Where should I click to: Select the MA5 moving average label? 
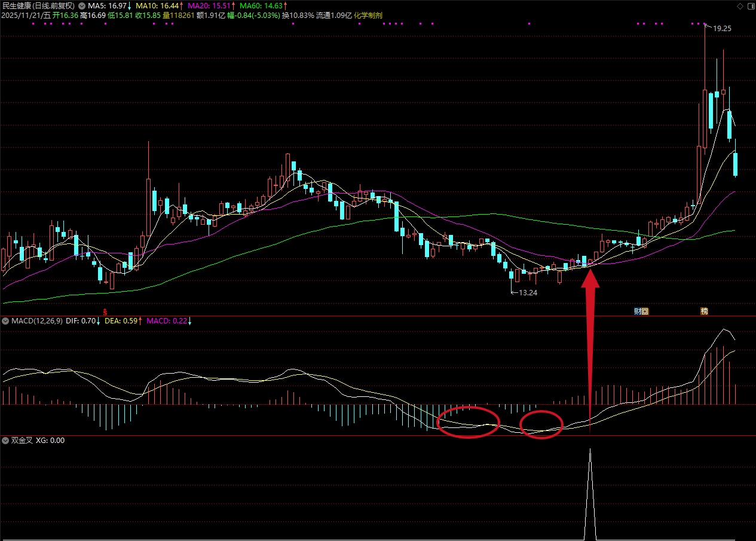pos(108,5)
